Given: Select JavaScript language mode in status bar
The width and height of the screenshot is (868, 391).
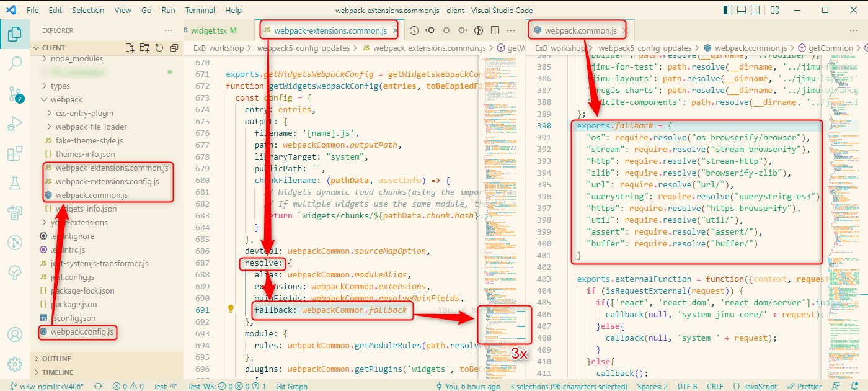Looking at the screenshot, I should pyautogui.click(x=759, y=386).
